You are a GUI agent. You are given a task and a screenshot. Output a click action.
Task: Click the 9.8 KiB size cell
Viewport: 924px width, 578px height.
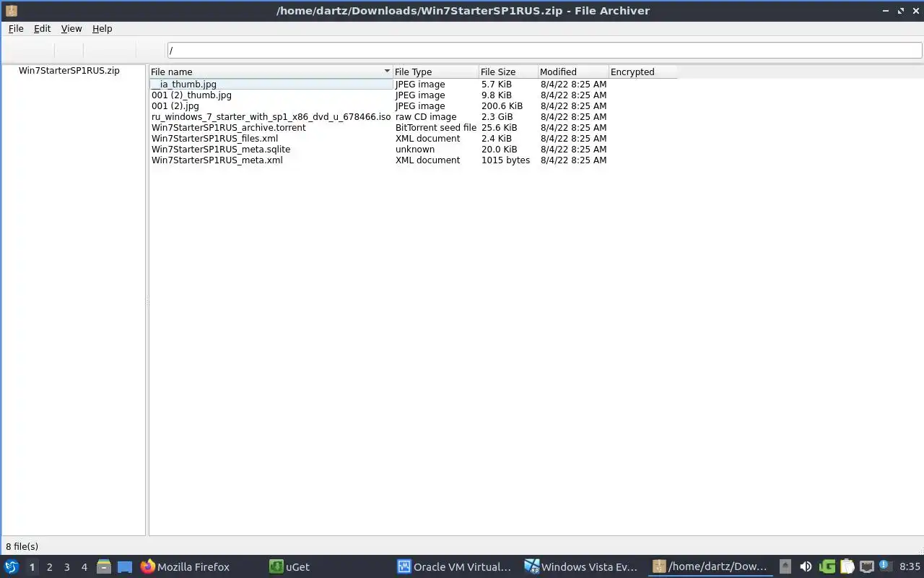coord(497,95)
